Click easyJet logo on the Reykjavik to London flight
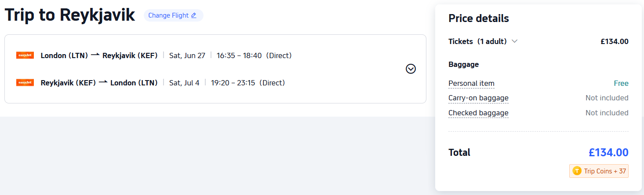The image size is (644, 195). (x=25, y=83)
